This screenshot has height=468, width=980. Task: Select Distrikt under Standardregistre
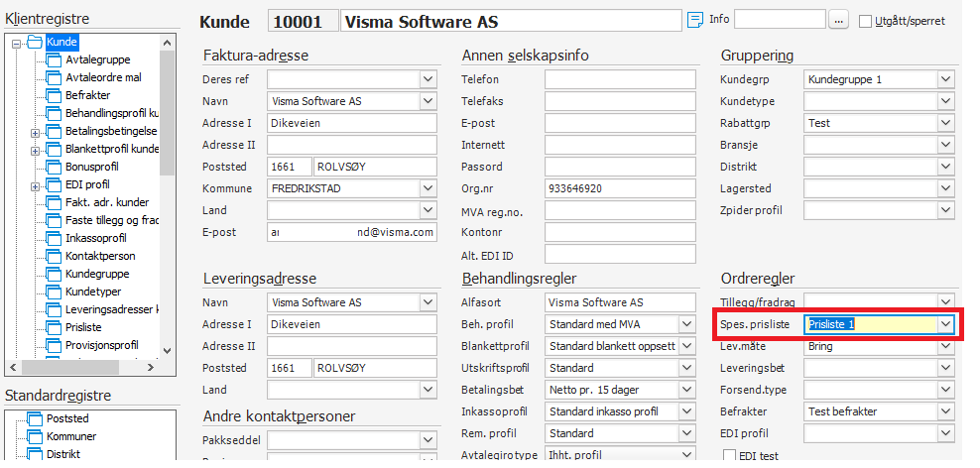(62, 454)
